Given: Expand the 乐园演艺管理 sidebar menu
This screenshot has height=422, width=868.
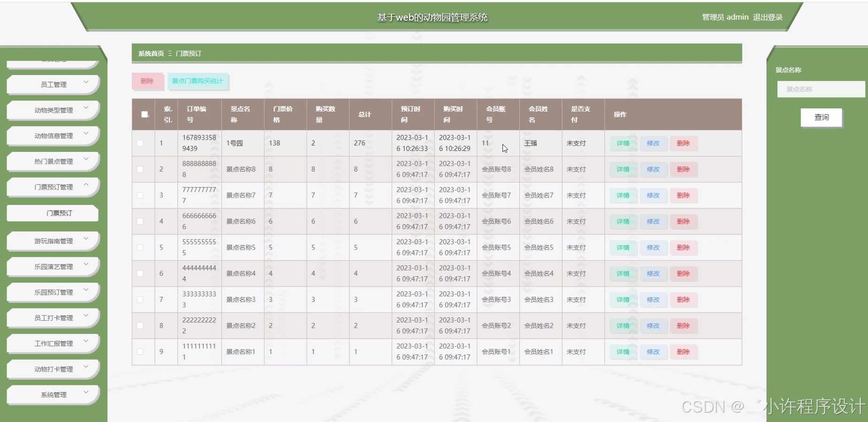Looking at the screenshot, I should point(53,266).
